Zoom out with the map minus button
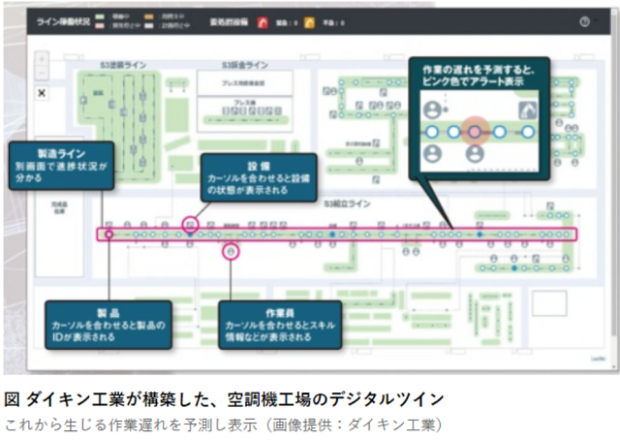 click(42, 73)
